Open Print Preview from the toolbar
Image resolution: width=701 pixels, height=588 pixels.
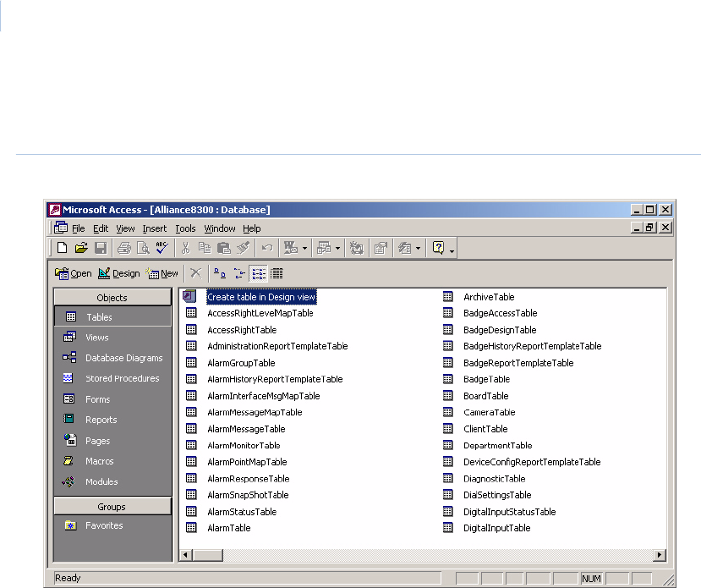pyautogui.click(x=143, y=248)
